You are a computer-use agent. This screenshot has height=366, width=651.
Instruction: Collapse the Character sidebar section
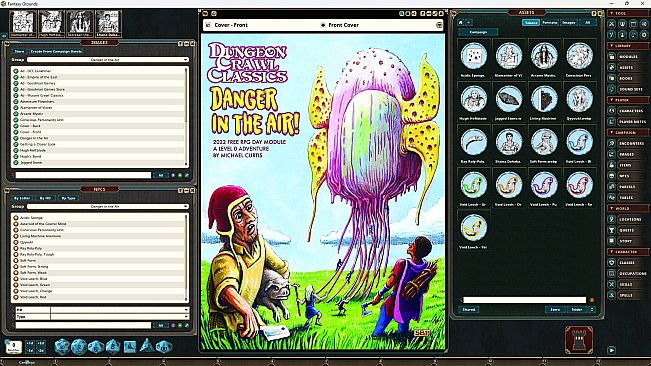(x=628, y=252)
